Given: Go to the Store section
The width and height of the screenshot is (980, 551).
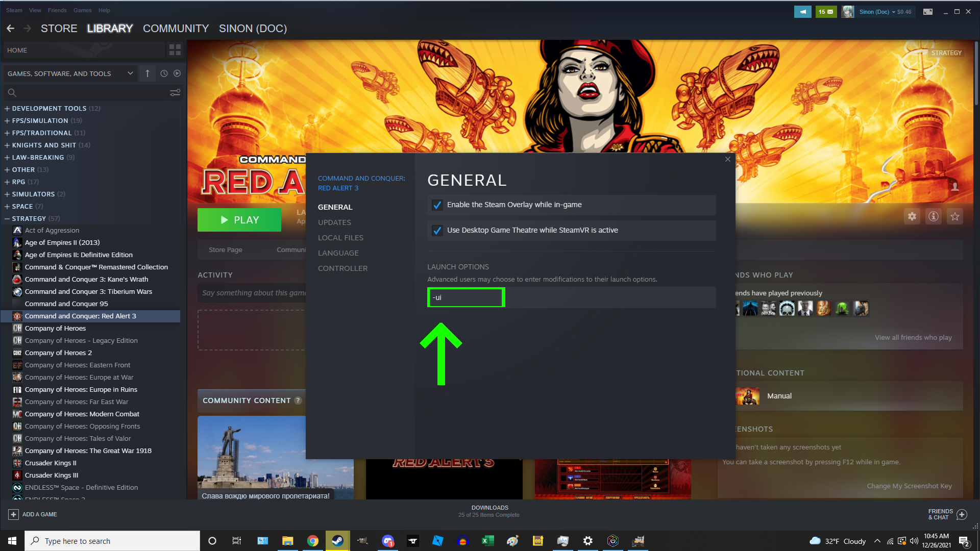Looking at the screenshot, I should 59,29.
